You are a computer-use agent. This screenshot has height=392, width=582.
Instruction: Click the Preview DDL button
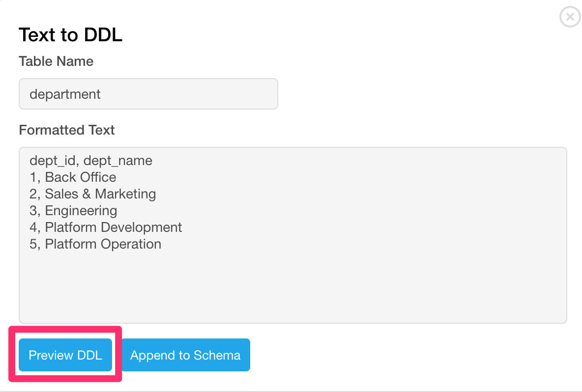click(x=65, y=355)
